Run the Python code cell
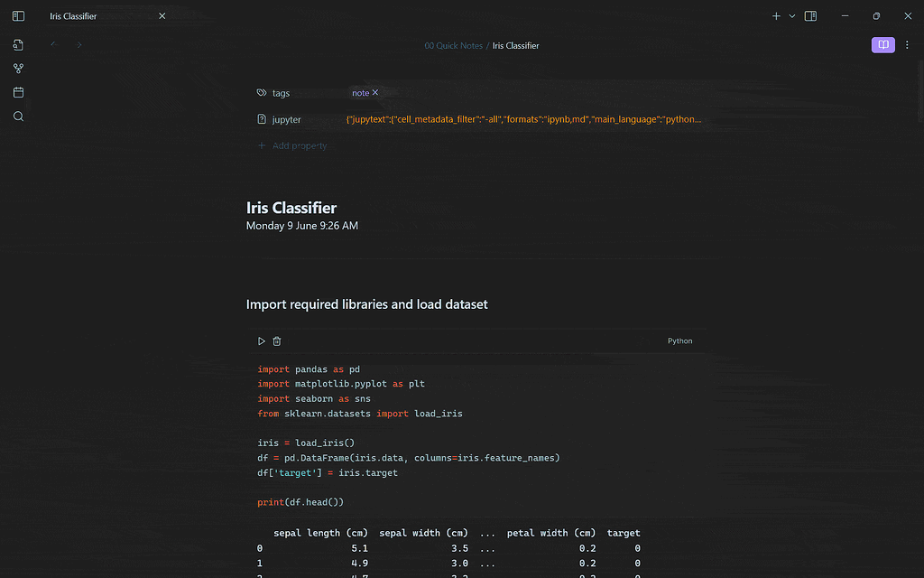Viewport: 924px width, 578px height. point(262,340)
